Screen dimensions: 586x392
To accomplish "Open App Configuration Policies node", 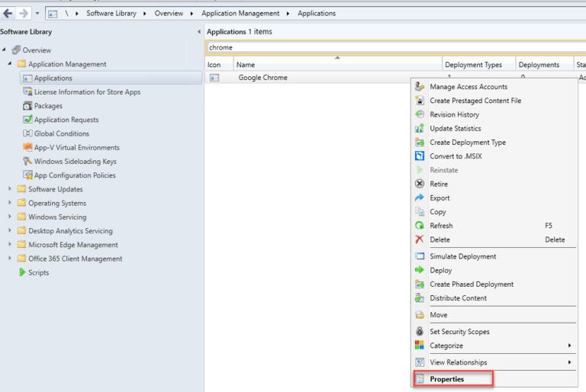I will (x=75, y=175).
